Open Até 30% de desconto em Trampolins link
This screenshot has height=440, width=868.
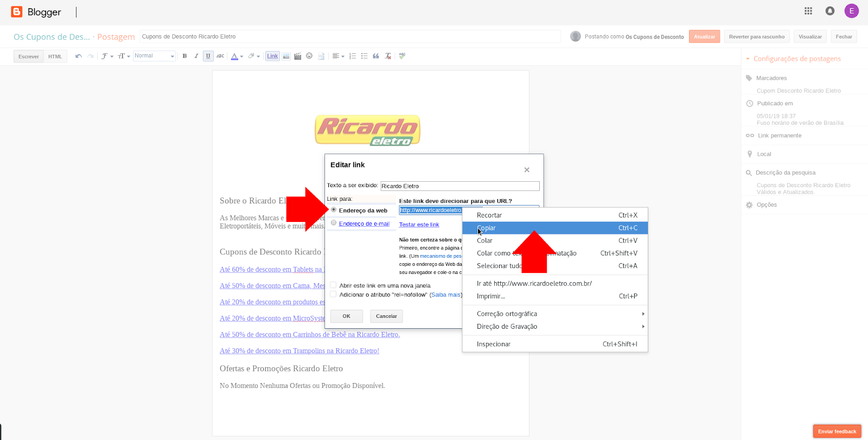(299, 351)
